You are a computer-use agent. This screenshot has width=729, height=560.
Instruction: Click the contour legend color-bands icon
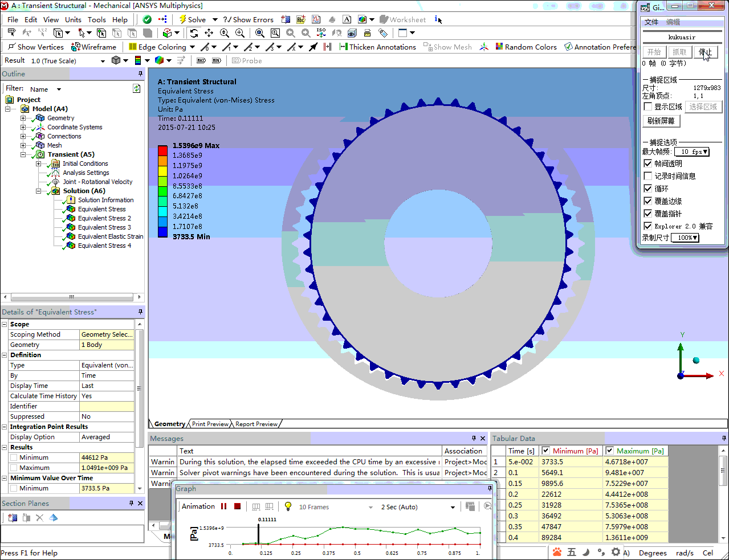tap(138, 60)
